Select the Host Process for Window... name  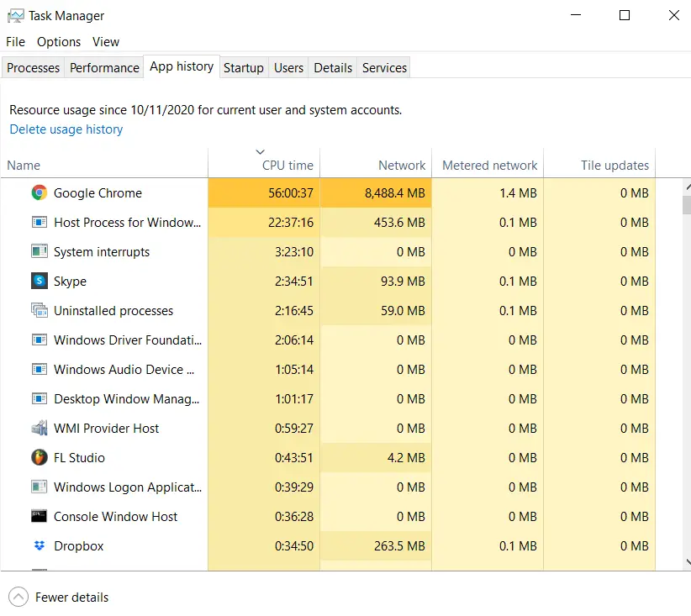pyautogui.click(x=128, y=223)
